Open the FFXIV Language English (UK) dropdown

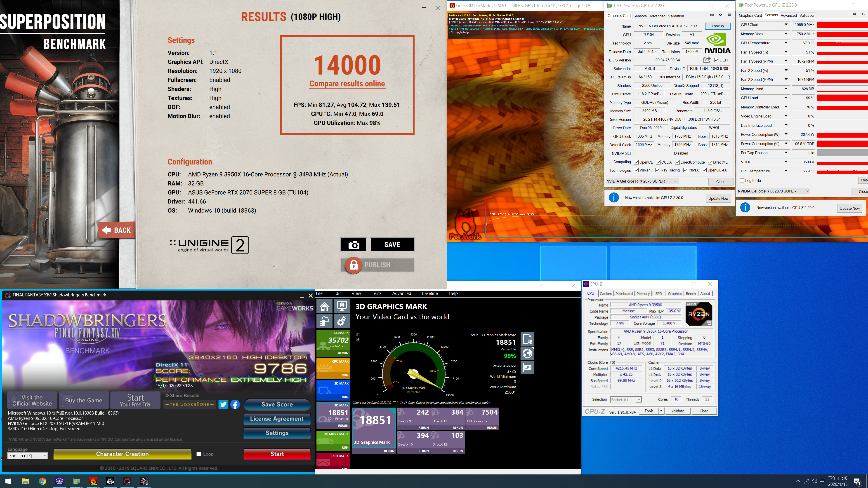(x=27, y=456)
